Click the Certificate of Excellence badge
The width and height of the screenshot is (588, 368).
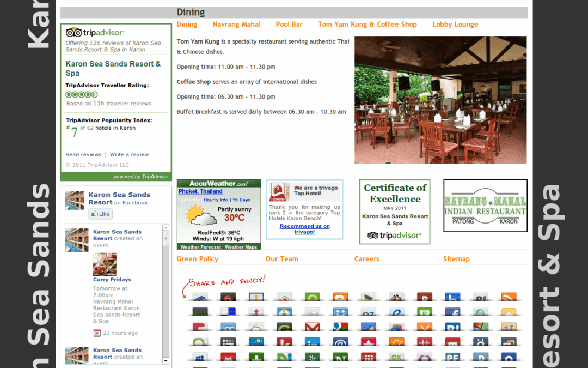tap(395, 212)
